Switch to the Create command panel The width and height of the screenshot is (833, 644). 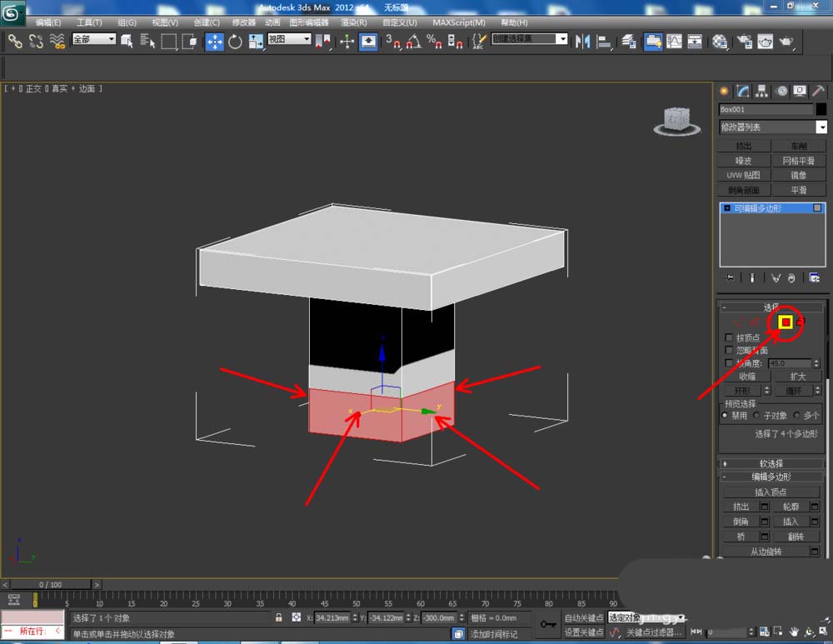(724, 91)
